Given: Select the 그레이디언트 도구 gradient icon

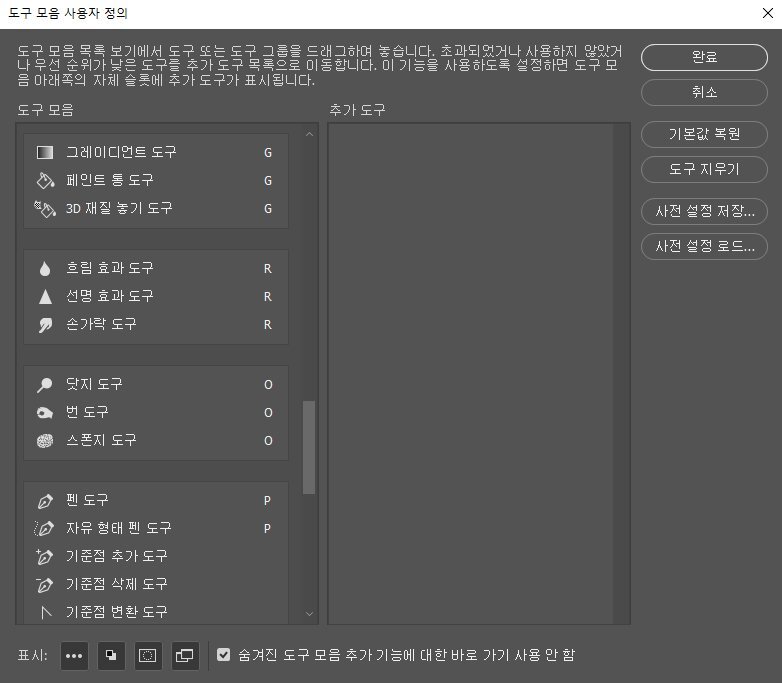Looking at the screenshot, I should 45,152.
